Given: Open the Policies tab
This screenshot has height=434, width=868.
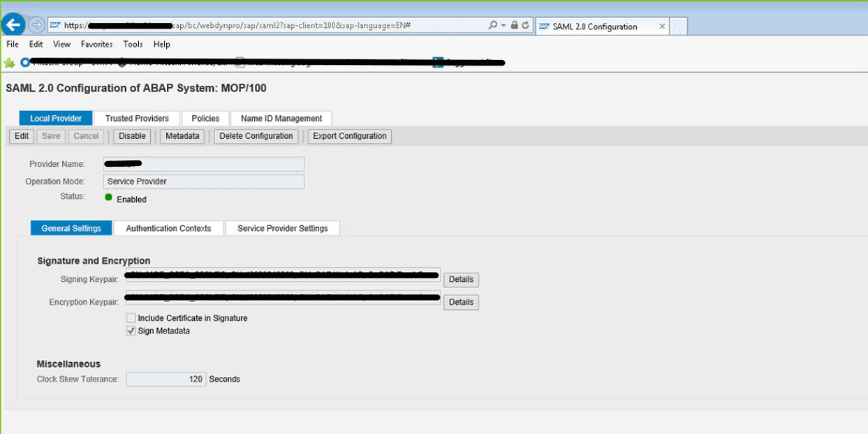Looking at the screenshot, I should 205,119.
